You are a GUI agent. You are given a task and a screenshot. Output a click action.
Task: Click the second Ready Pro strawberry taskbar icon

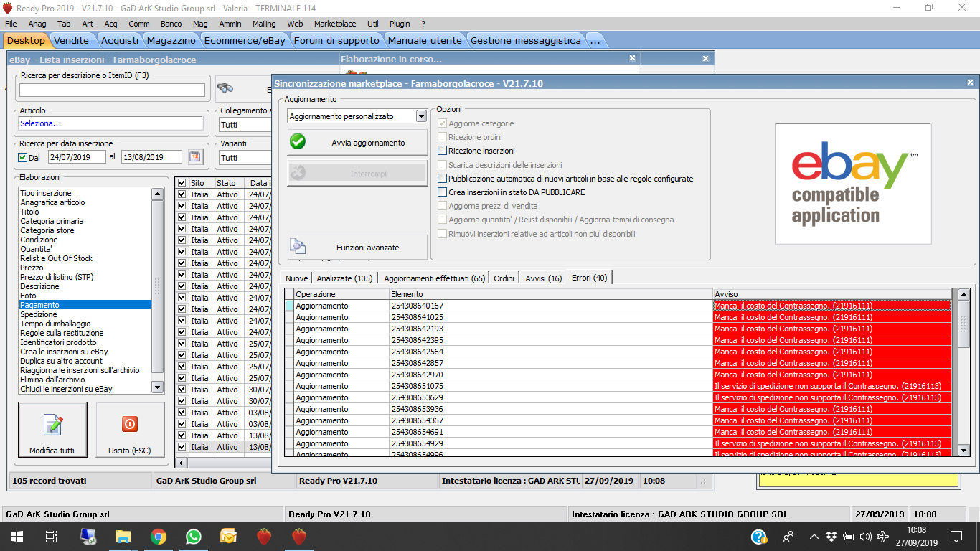coord(298,536)
